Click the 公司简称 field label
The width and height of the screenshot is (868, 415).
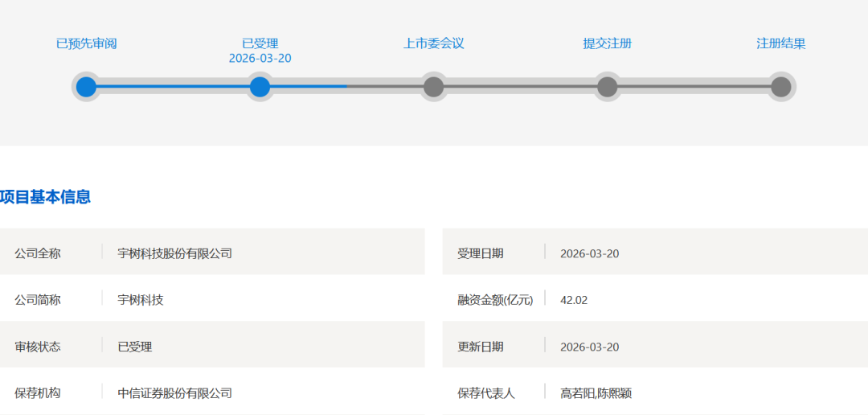(x=38, y=300)
